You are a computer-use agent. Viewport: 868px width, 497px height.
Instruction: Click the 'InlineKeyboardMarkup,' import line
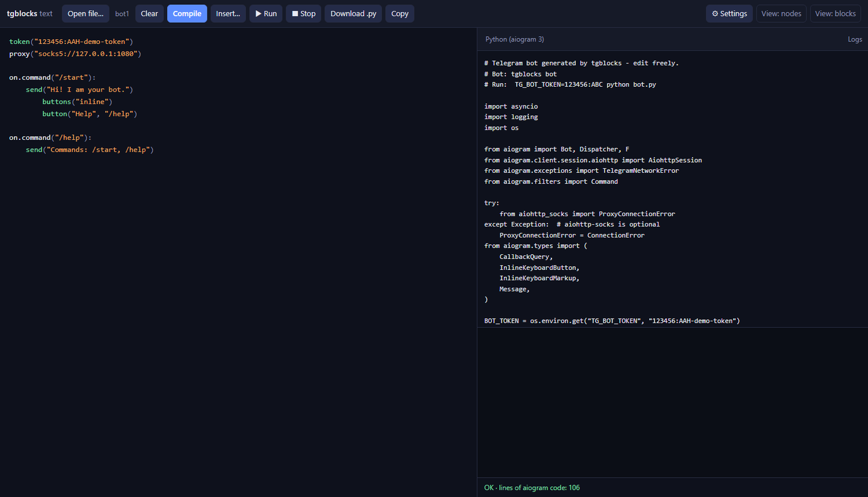pyautogui.click(x=539, y=278)
